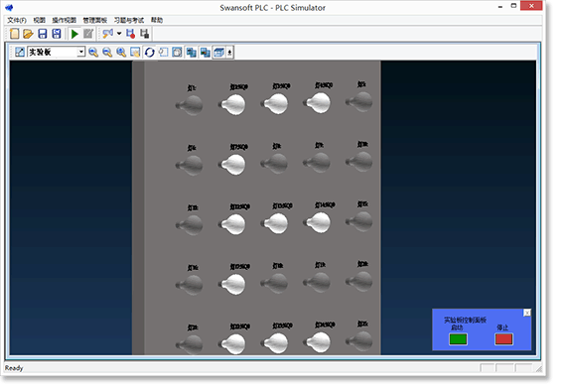Click the green Run simulation play icon

[x=74, y=34]
